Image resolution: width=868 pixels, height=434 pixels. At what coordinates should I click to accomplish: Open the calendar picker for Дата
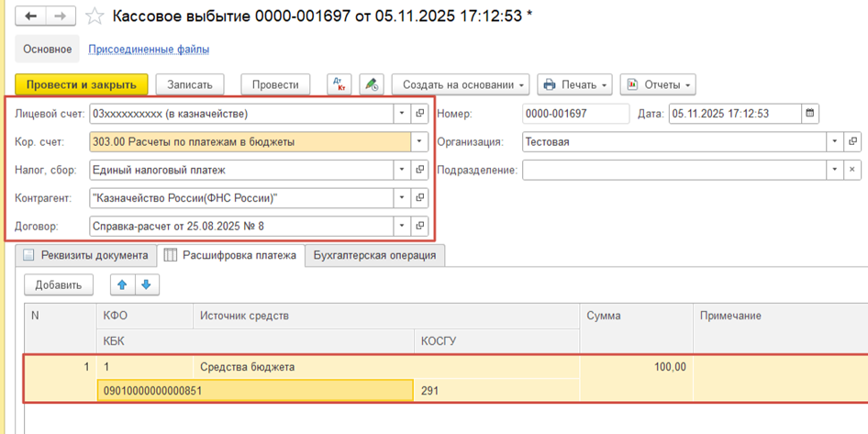point(810,114)
